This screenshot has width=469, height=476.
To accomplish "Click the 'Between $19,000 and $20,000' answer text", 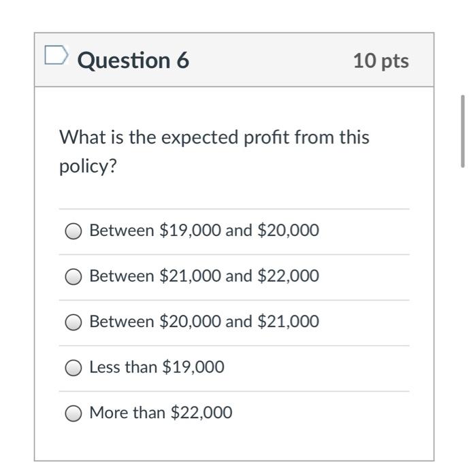I will (204, 231).
